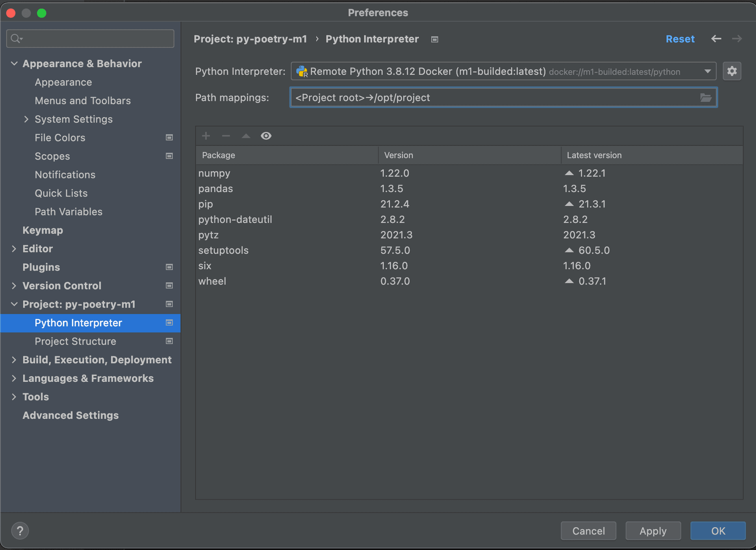Navigate back with left arrow
Image resolution: width=756 pixels, height=550 pixels.
pyautogui.click(x=716, y=39)
